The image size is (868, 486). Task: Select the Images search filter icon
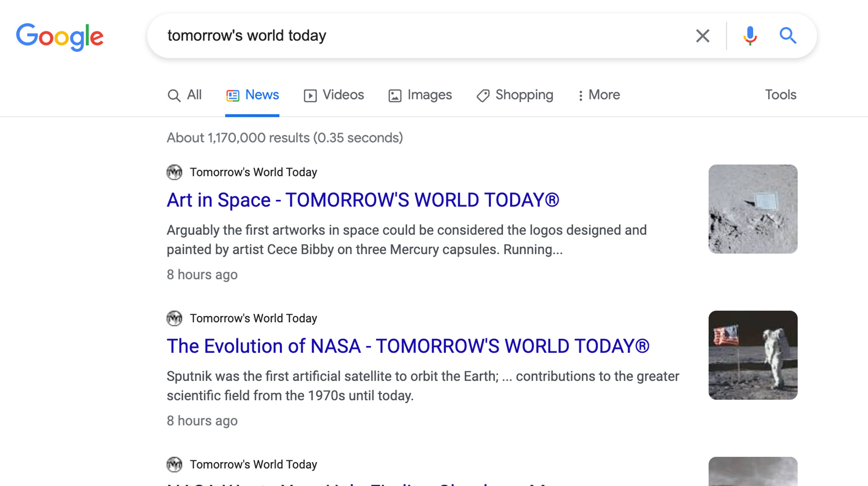coord(394,95)
